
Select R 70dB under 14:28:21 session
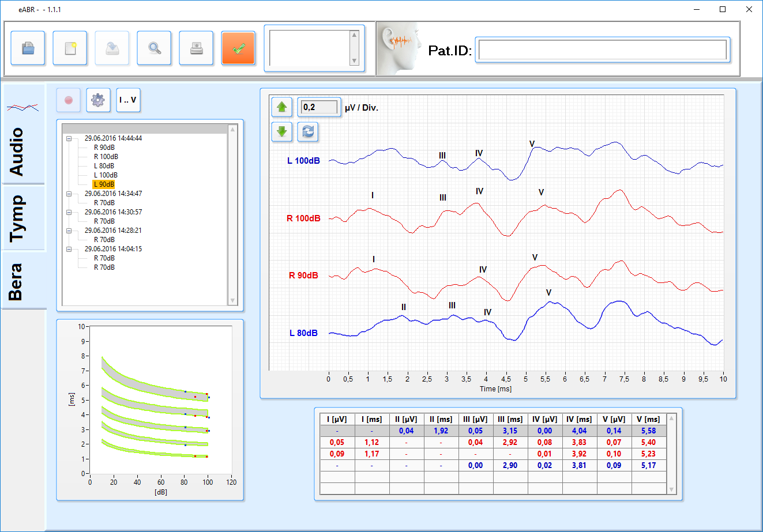pyautogui.click(x=104, y=240)
